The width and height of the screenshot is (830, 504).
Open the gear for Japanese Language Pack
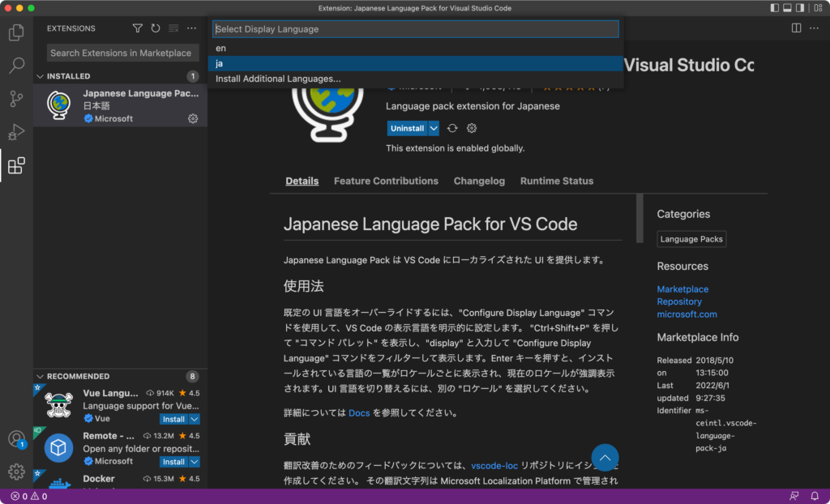point(192,117)
